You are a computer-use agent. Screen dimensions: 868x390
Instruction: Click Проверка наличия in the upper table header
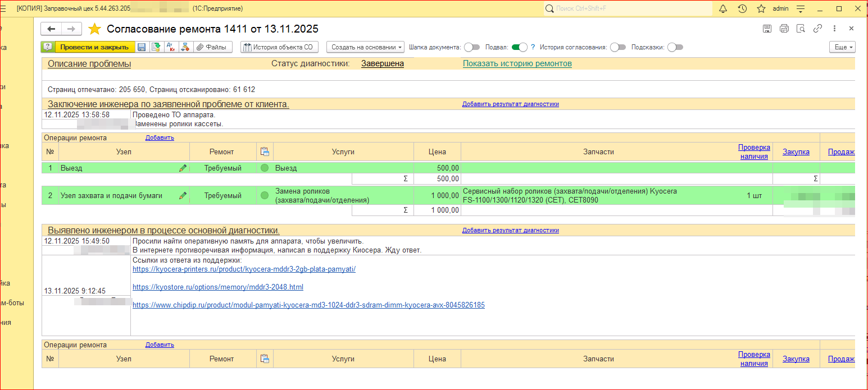click(x=754, y=152)
